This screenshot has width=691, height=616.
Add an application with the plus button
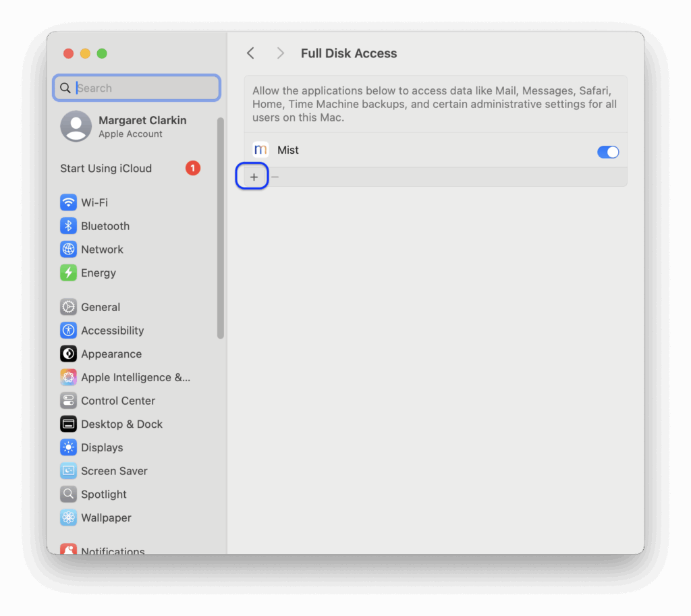(254, 177)
